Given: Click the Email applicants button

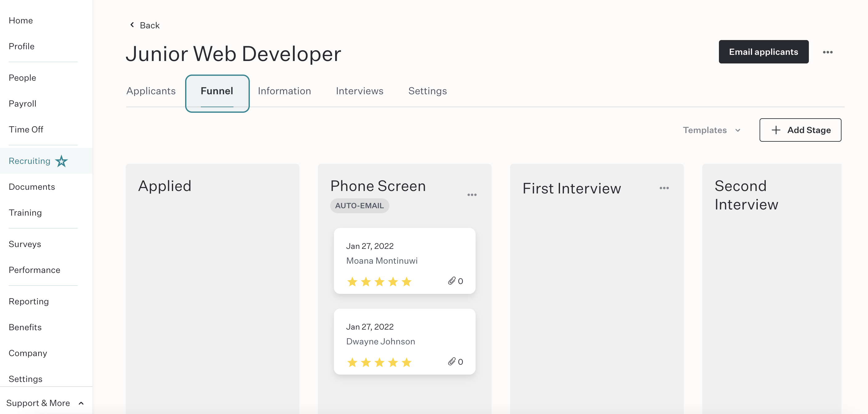Looking at the screenshot, I should click(x=763, y=52).
